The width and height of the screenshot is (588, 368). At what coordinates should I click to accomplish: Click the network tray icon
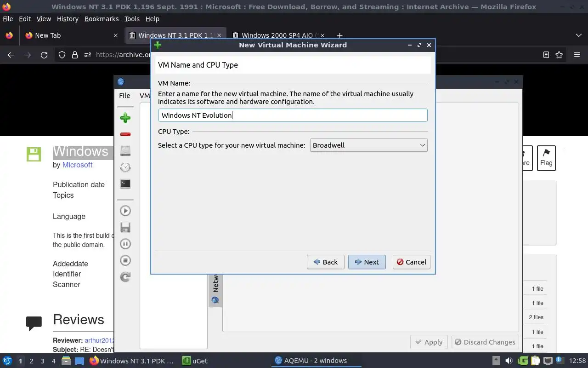tap(548, 361)
